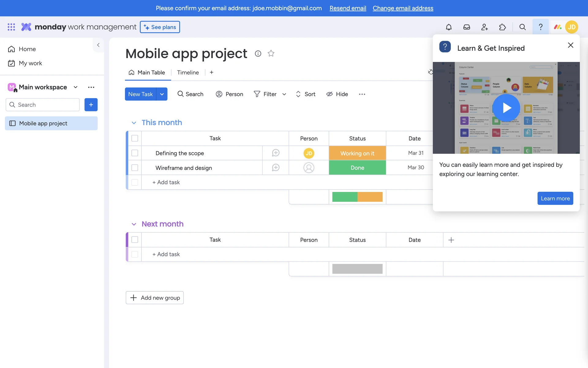Viewport: 588px width, 368px height.
Task: Click the invite members icon
Action: coord(484,27)
